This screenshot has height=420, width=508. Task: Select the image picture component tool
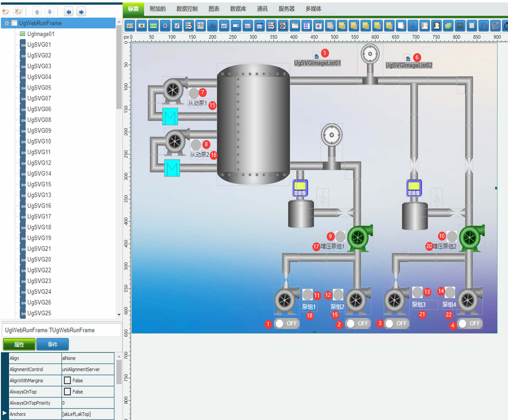(460, 26)
